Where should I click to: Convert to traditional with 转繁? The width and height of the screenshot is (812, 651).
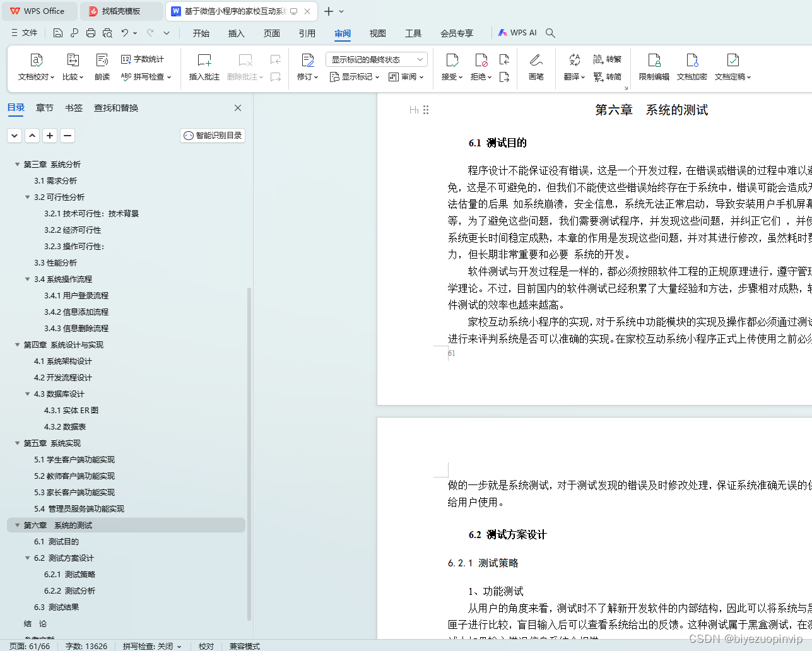608,59
